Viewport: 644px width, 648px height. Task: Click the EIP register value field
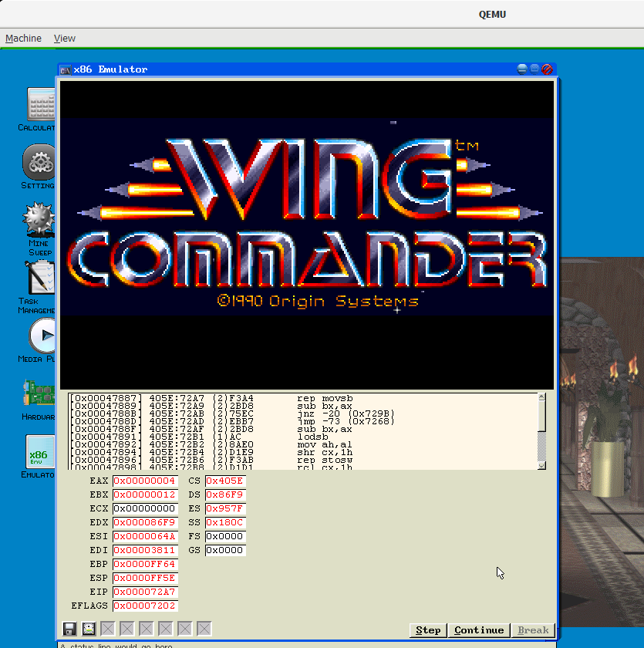pyautogui.click(x=145, y=592)
